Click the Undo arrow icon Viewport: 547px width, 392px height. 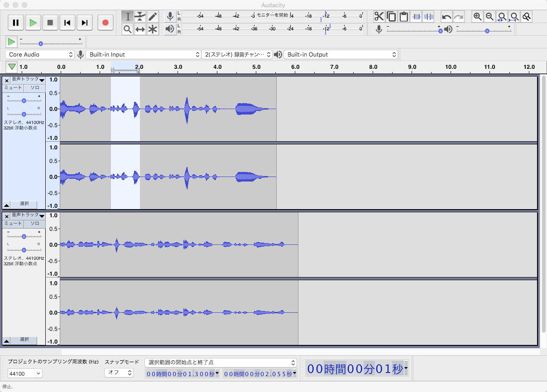pos(446,17)
